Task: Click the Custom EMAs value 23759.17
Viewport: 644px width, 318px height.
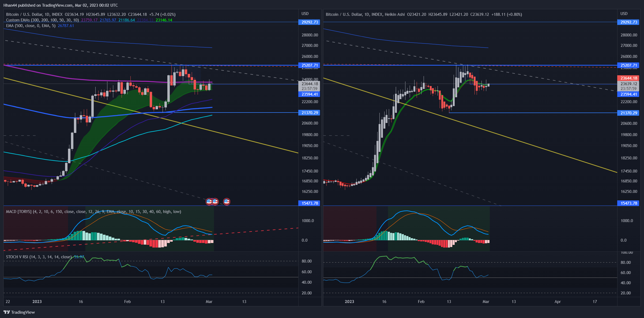Action: point(89,20)
